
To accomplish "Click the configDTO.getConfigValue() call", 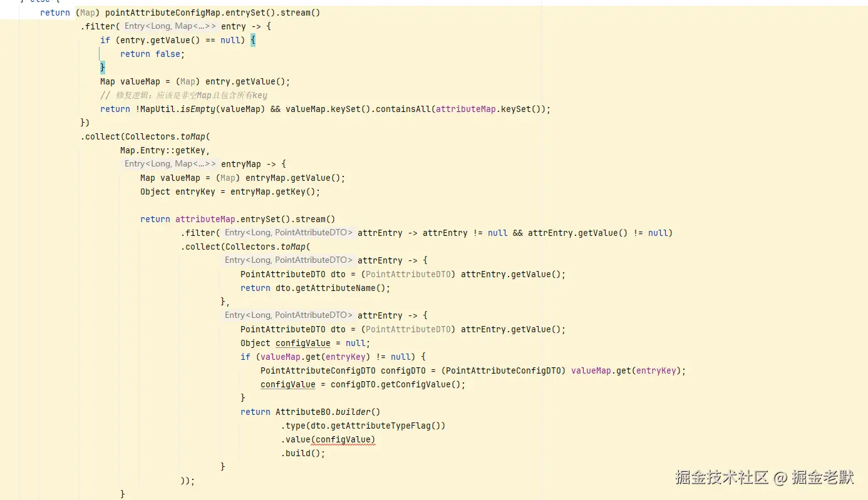I will click(397, 384).
